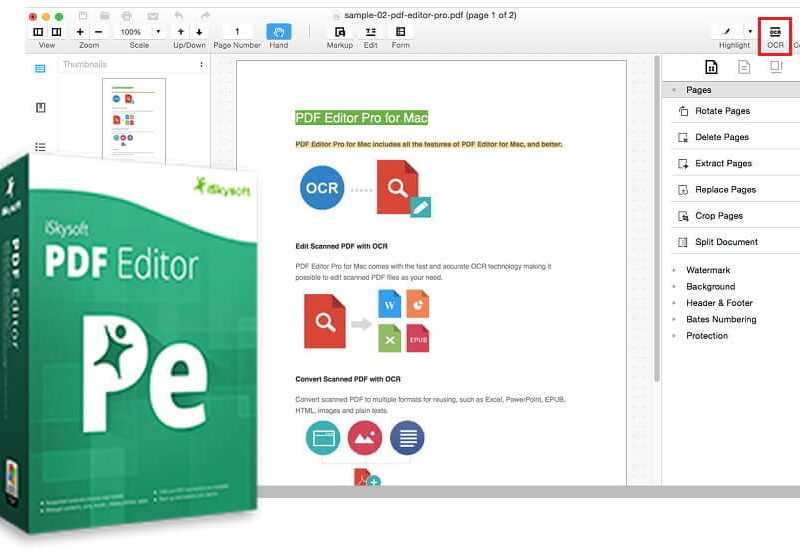
Task: Expand the Header & Footer section
Action: (674, 303)
